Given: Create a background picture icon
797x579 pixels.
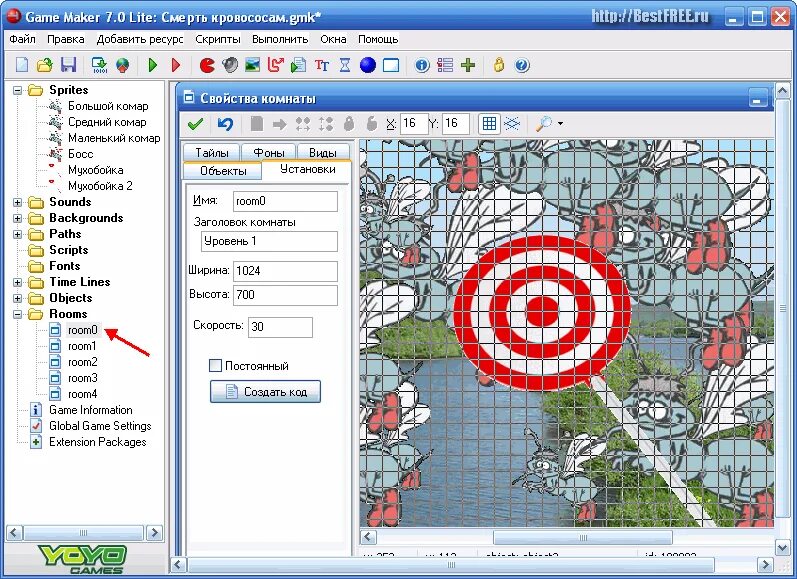Looking at the screenshot, I should (253, 65).
